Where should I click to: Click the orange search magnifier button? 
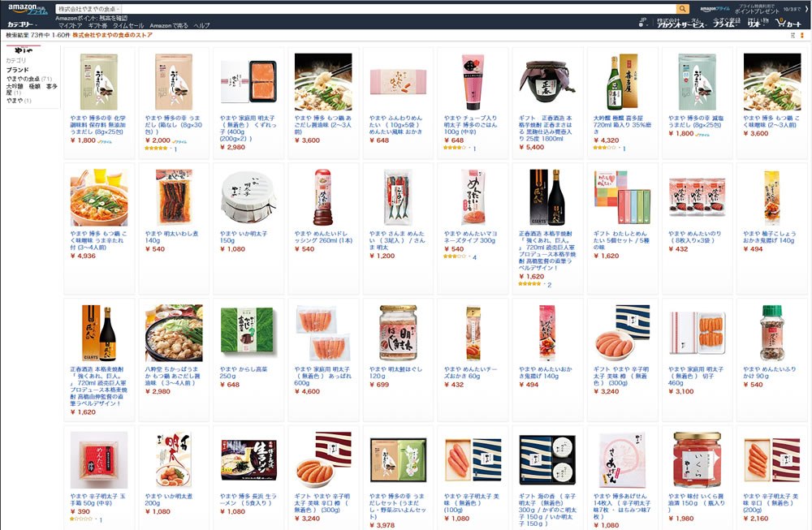683,9
